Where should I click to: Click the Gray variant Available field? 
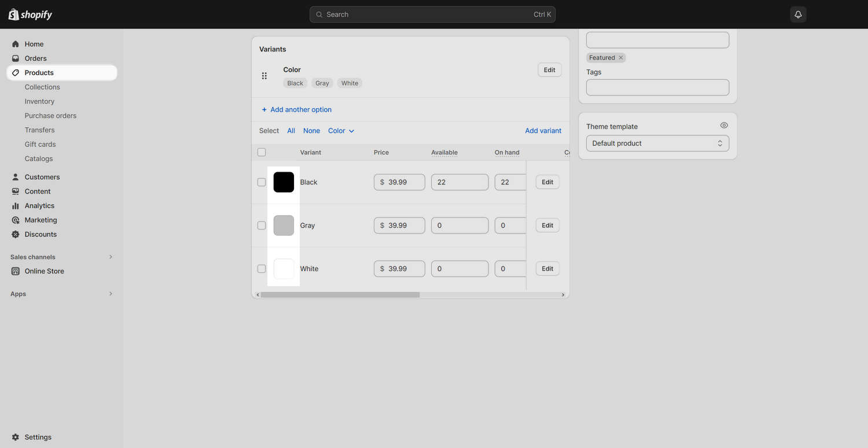click(459, 225)
